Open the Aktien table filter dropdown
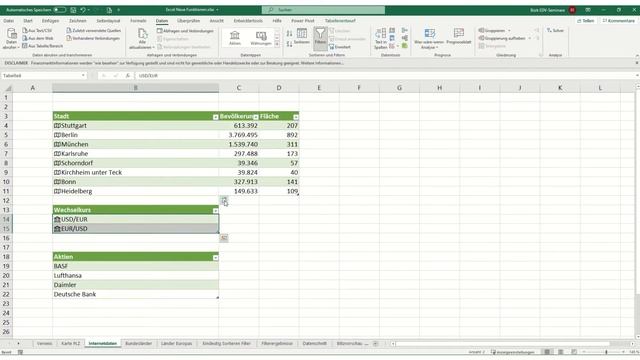 (216, 258)
